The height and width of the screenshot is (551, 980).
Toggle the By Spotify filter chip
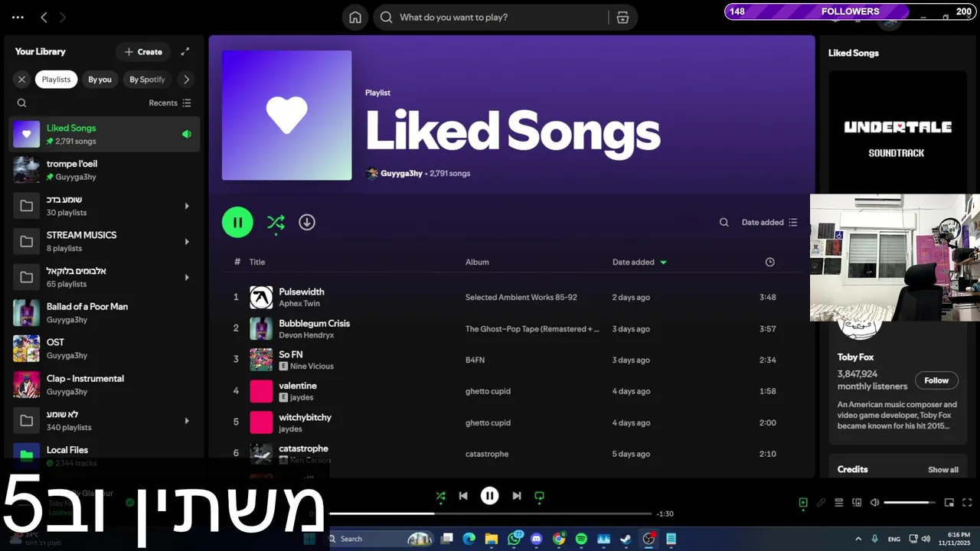tap(147, 79)
